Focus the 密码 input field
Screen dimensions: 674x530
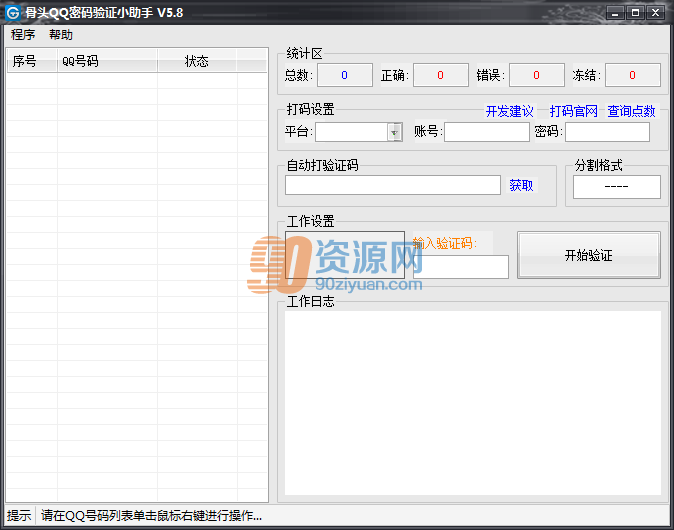click(607, 132)
